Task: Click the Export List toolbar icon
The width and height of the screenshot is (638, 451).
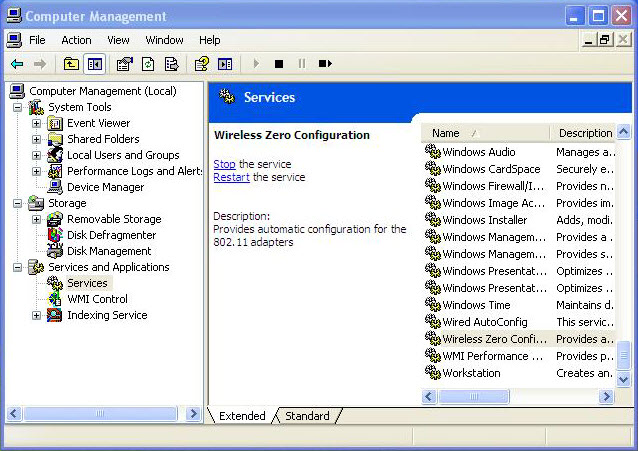Action: 171,64
